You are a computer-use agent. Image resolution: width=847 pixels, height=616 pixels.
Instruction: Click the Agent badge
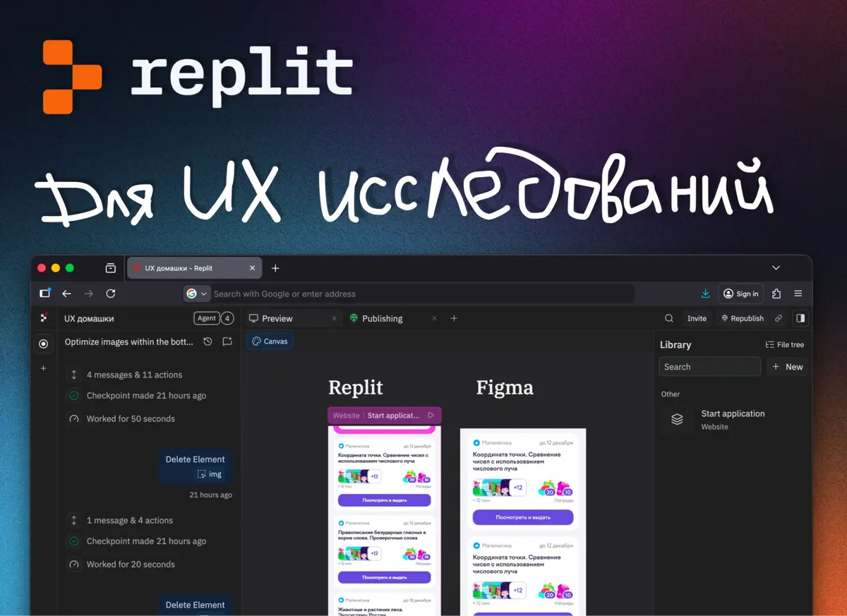(207, 318)
